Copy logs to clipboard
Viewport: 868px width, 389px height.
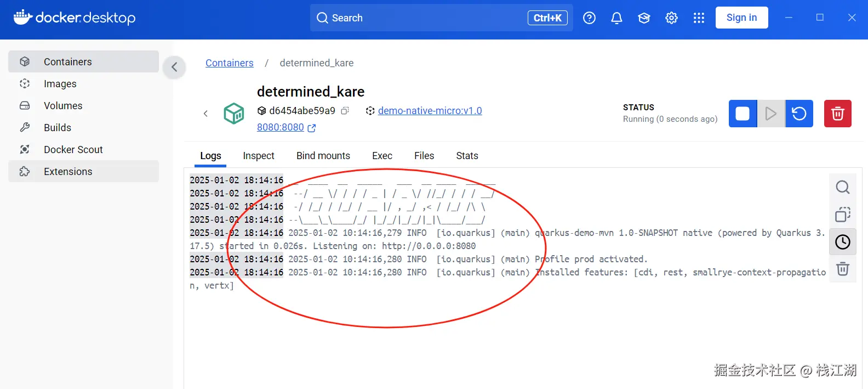(843, 215)
